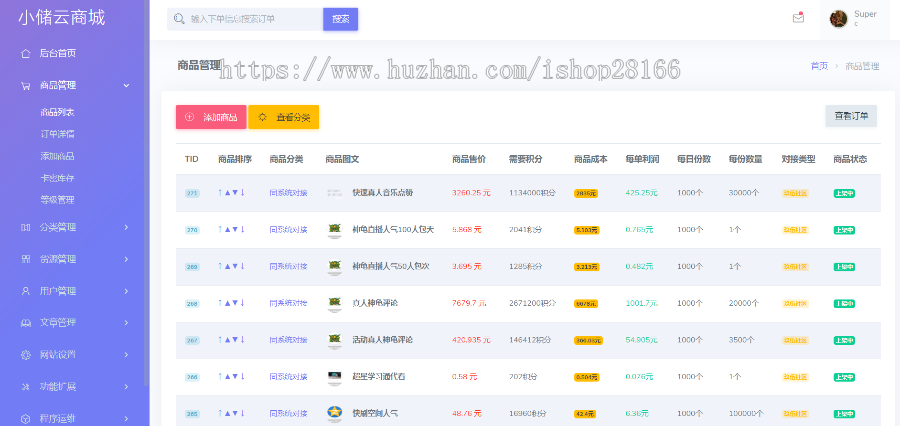Toggle 上架中 status for product 267
This screenshot has height=426, width=900.
[x=844, y=340]
